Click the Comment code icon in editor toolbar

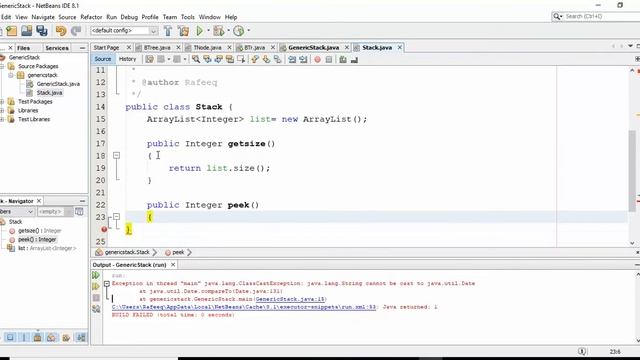(343, 60)
